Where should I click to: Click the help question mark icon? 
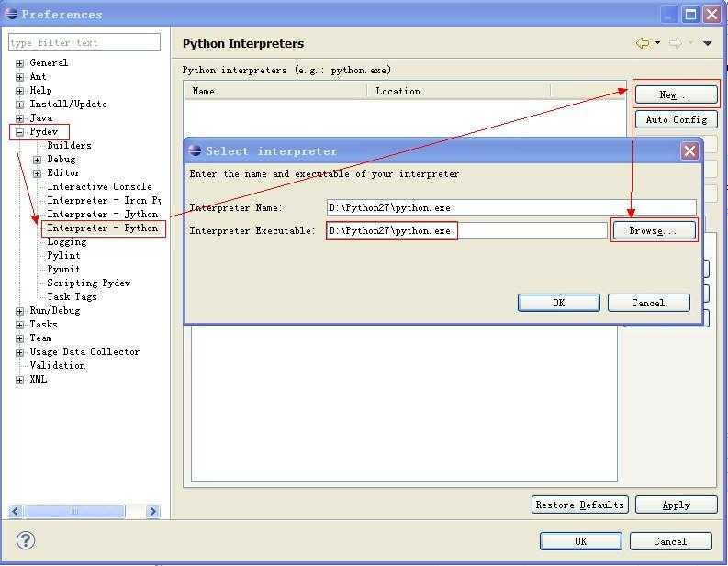26,540
